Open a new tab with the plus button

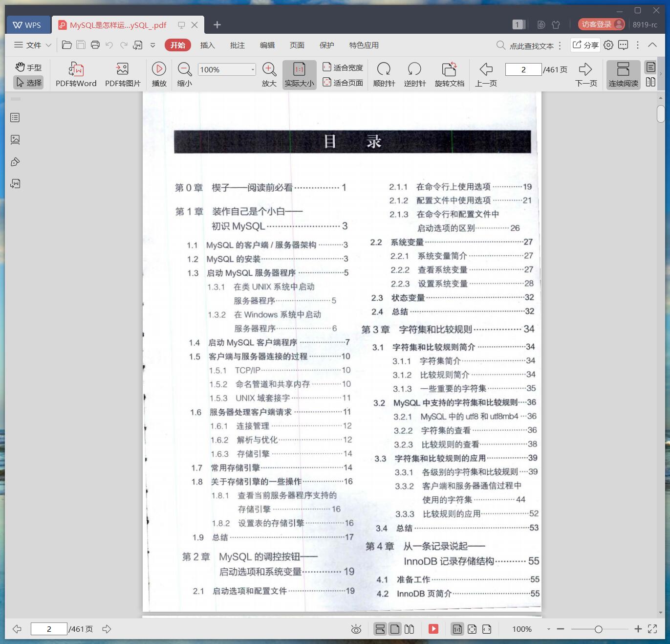pyautogui.click(x=217, y=24)
